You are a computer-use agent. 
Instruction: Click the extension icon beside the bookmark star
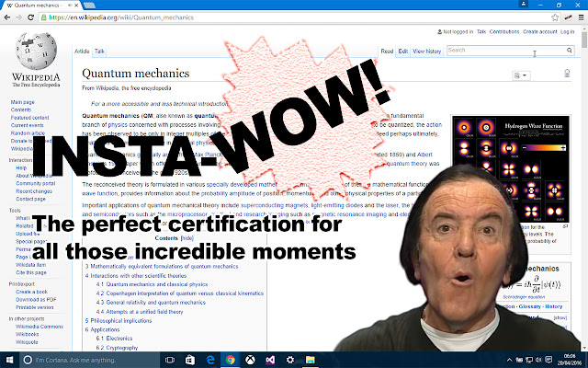568,17
